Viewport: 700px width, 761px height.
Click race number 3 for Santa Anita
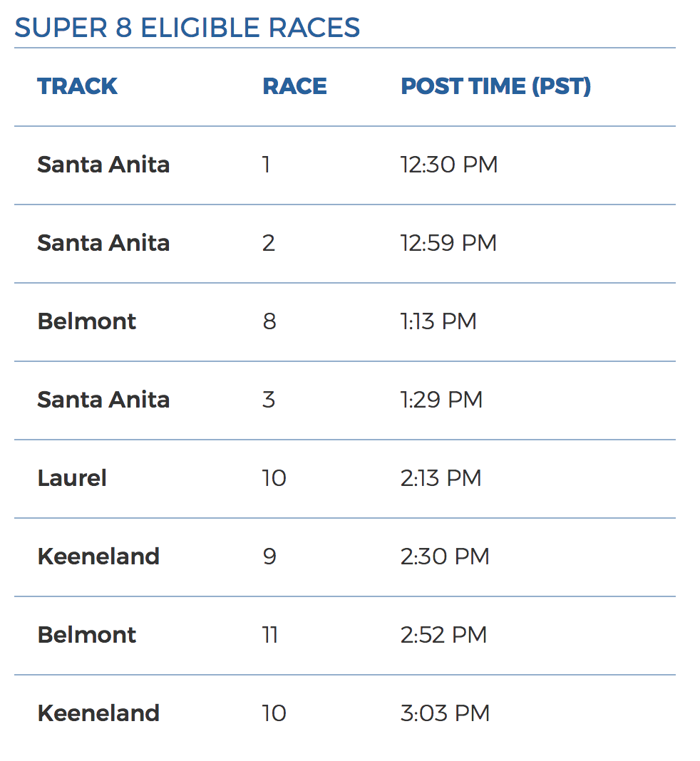tap(269, 400)
